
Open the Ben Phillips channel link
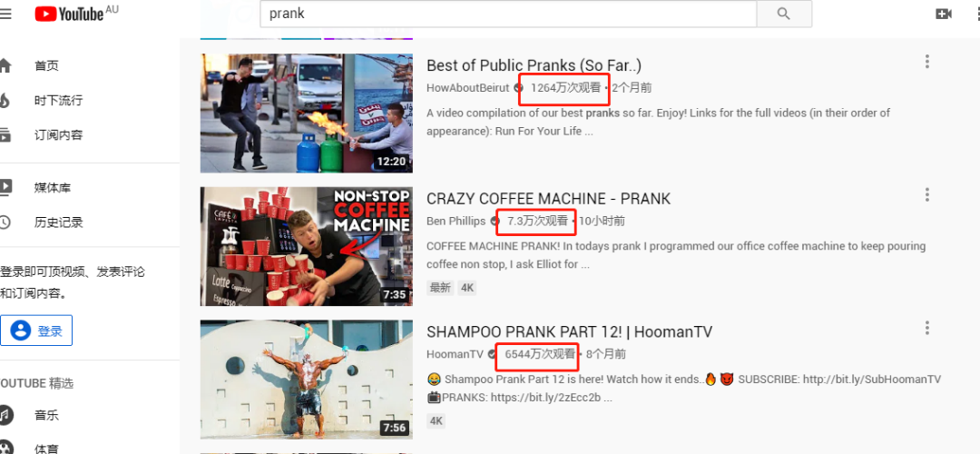456,221
